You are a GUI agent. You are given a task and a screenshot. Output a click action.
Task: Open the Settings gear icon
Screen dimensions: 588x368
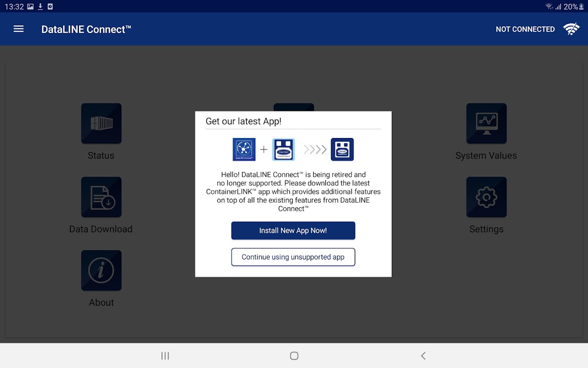(486, 197)
